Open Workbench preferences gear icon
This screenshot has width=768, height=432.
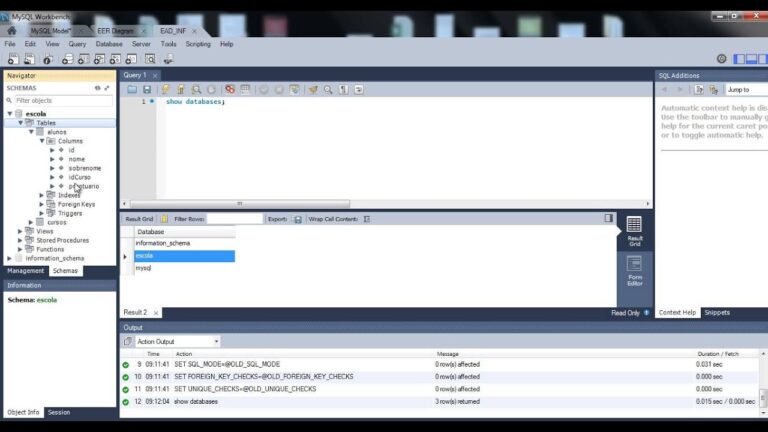721,59
